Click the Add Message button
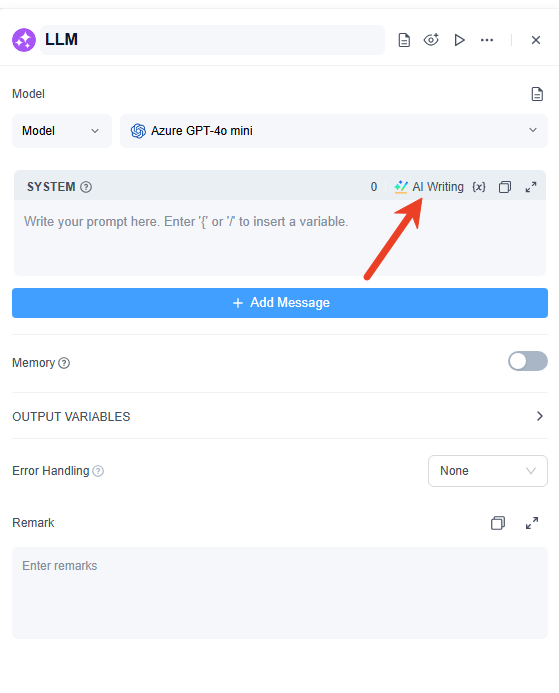The height and width of the screenshot is (693, 559). pos(280,303)
